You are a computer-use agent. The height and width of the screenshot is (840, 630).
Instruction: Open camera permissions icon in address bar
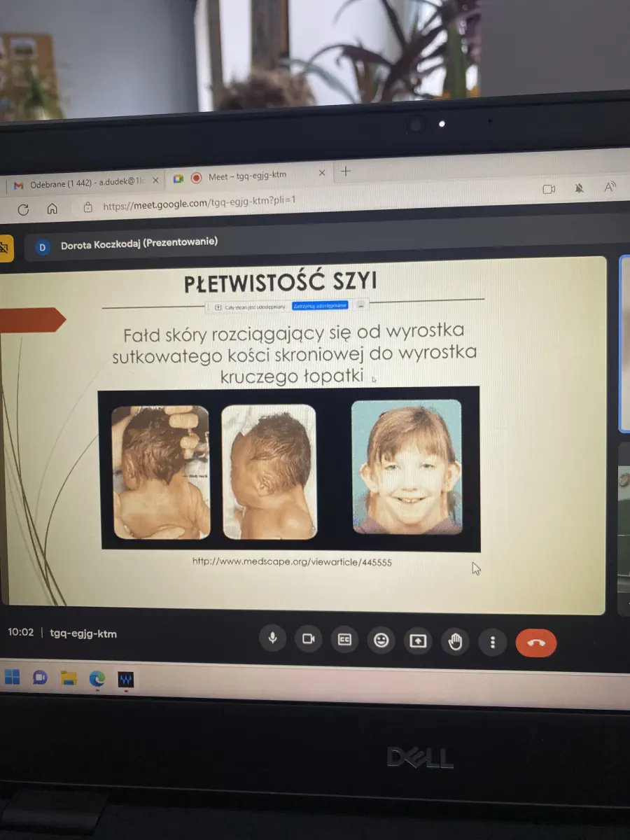coord(549,189)
